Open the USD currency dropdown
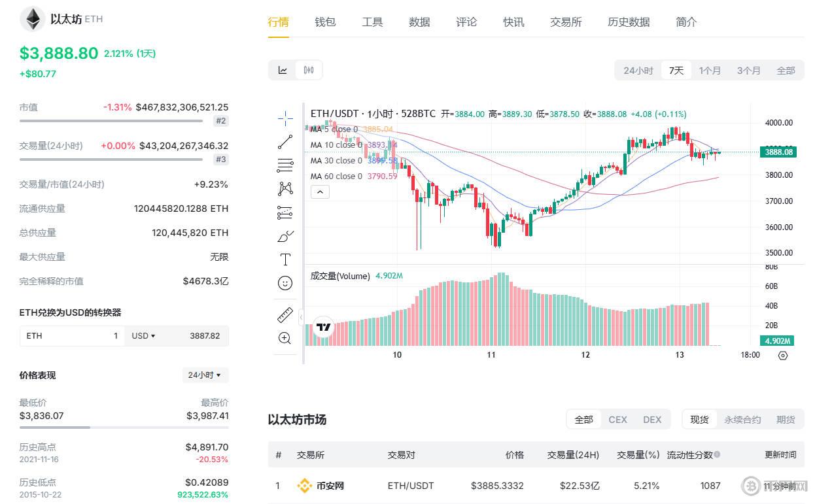The image size is (815, 504). (x=143, y=336)
